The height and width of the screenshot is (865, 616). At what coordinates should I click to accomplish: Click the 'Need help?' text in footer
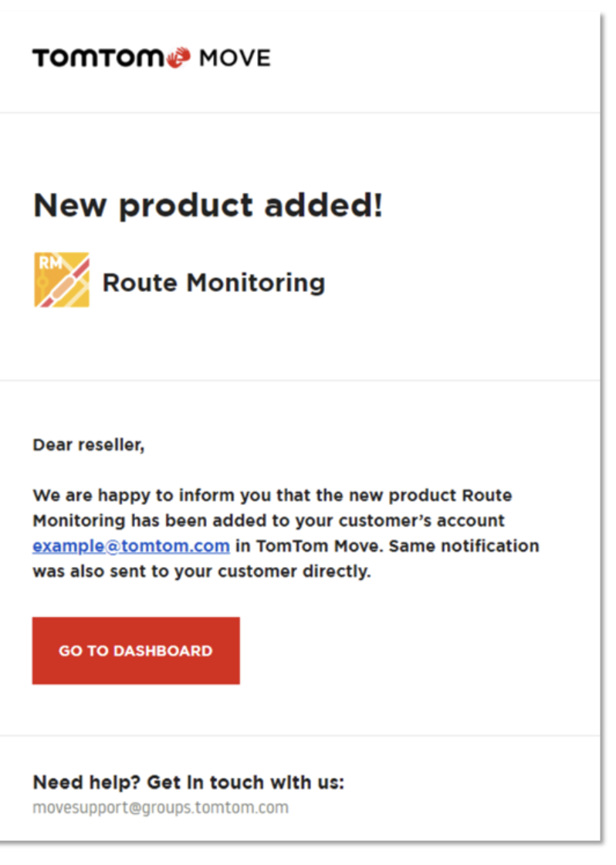(86, 782)
